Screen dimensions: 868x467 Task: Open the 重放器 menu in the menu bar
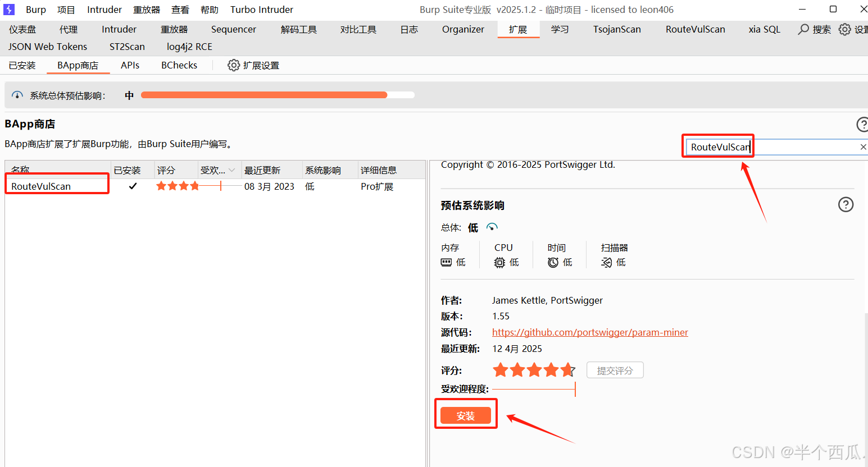tap(147, 10)
